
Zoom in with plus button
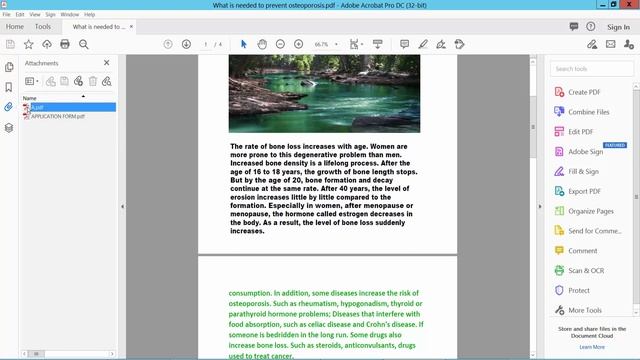pos(298,44)
